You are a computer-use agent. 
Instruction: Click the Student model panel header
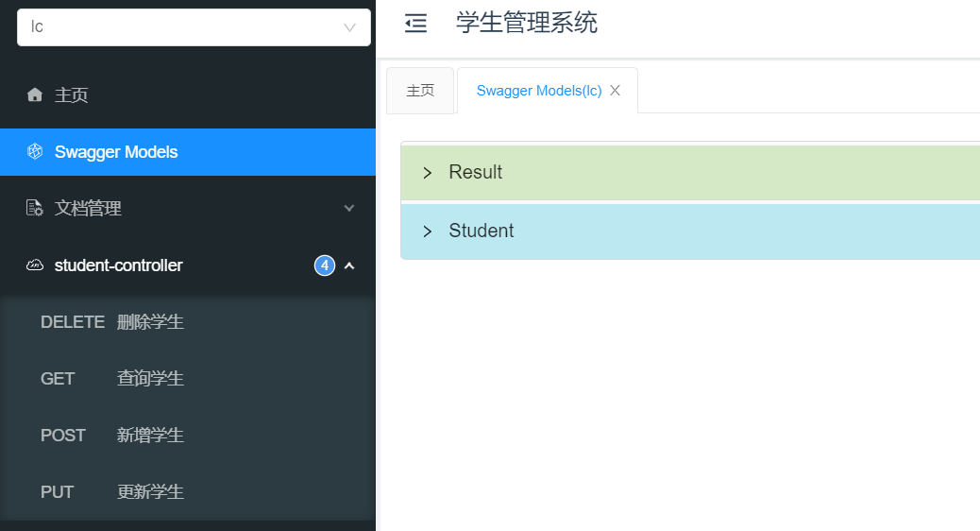point(690,231)
